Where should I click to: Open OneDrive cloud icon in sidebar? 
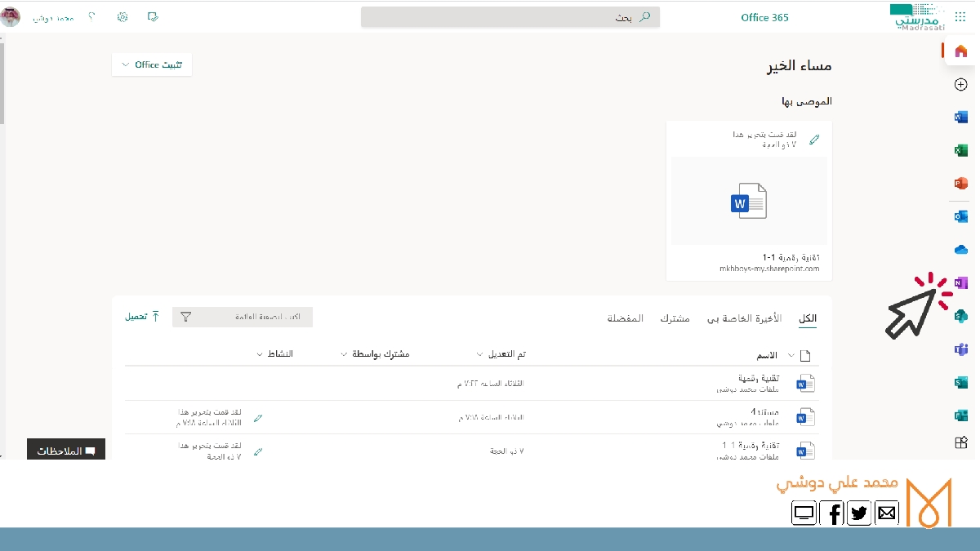tap(960, 249)
